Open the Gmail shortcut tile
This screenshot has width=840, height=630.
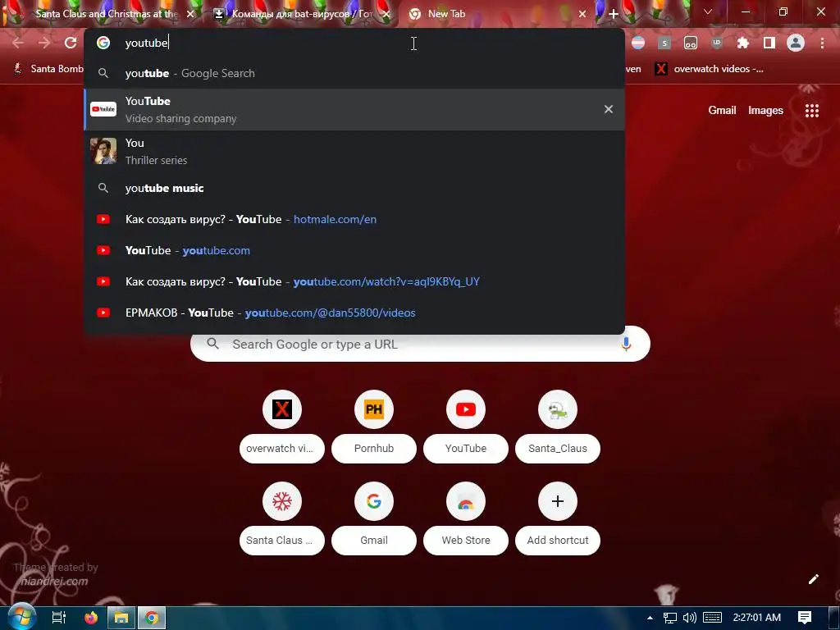coord(374,518)
